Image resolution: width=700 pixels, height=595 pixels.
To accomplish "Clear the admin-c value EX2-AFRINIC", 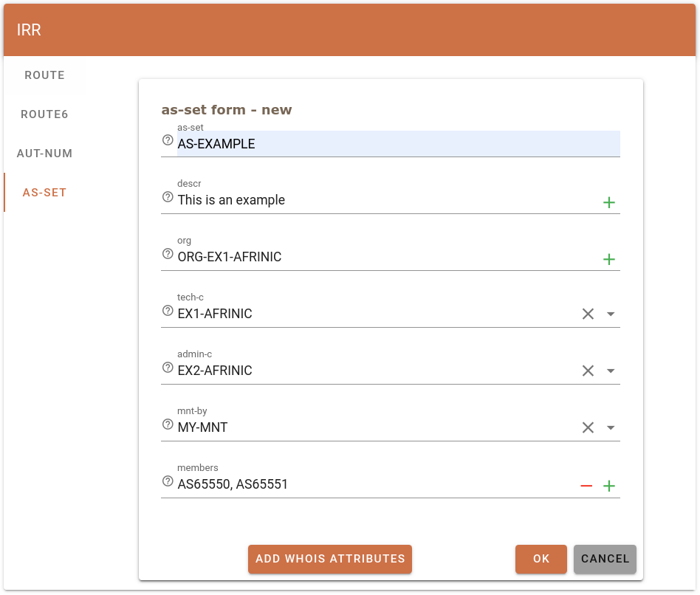I will pos(588,371).
